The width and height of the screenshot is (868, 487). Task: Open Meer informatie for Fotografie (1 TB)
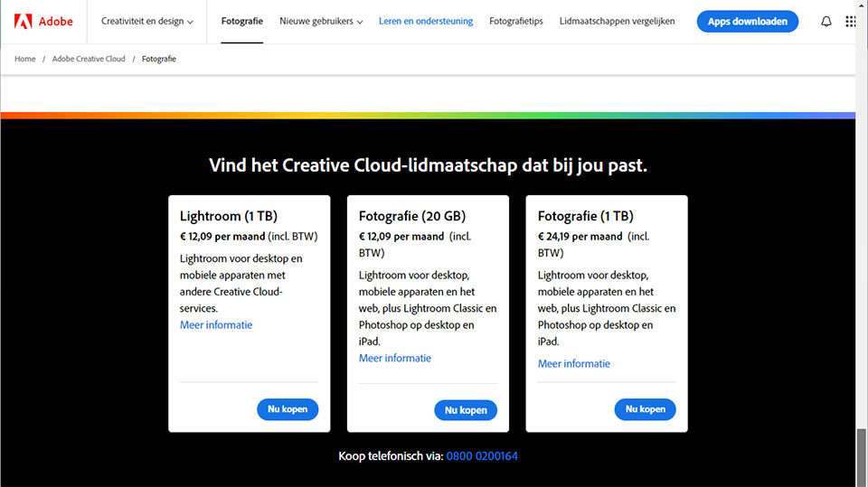[573, 363]
